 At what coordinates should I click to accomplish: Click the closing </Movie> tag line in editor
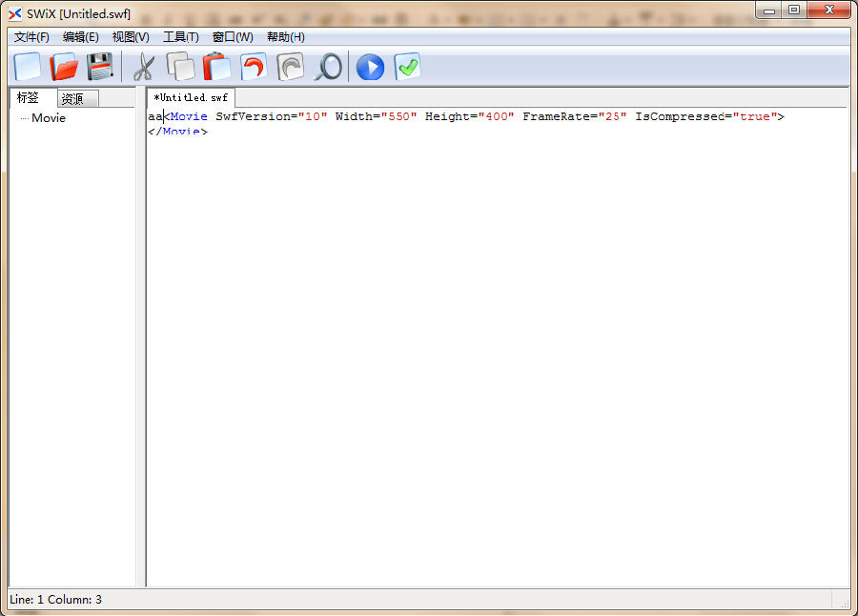coord(177,132)
